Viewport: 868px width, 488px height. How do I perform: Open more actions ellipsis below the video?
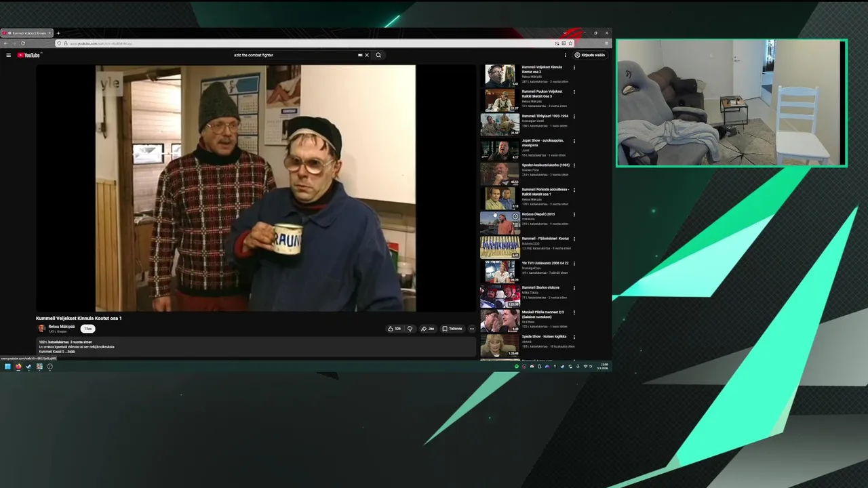click(472, 329)
